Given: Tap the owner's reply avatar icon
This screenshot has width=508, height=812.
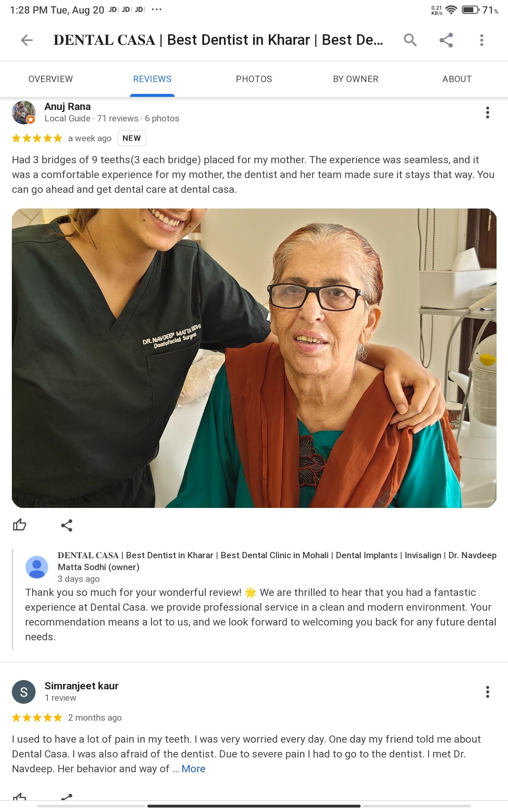Looking at the screenshot, I should pyautogui.click(x=37, y=567).
